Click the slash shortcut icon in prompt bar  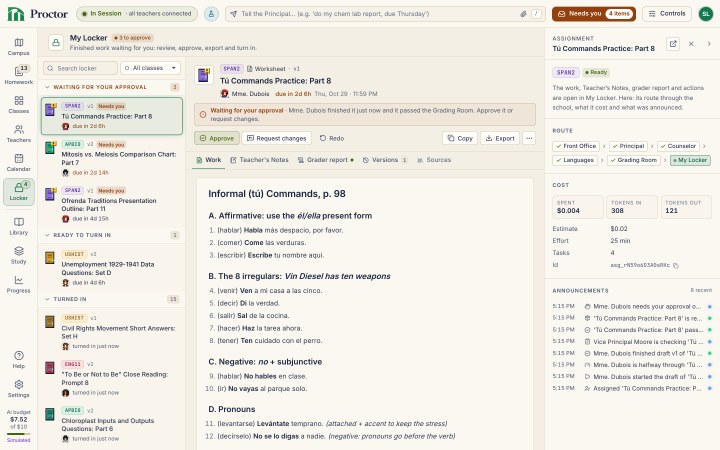pos(536,14)
